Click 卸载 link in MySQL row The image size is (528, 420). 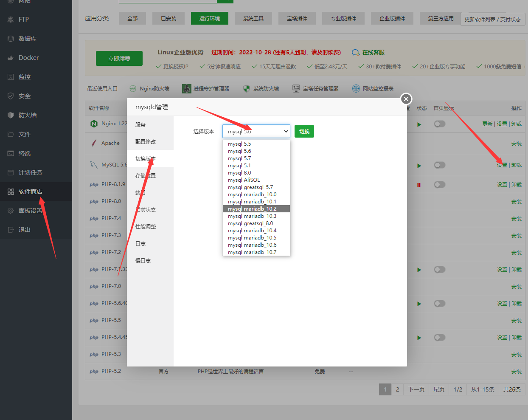tap(517, 165)
